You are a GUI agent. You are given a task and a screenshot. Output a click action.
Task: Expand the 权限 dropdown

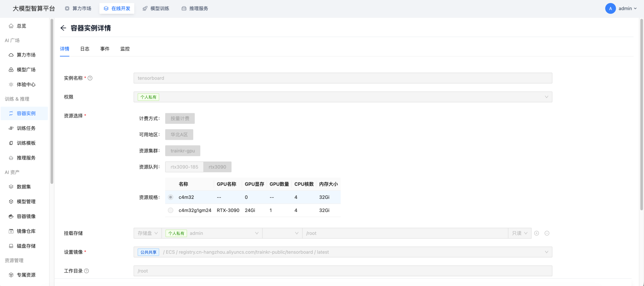pyautogui.click(x=546, y=97)
